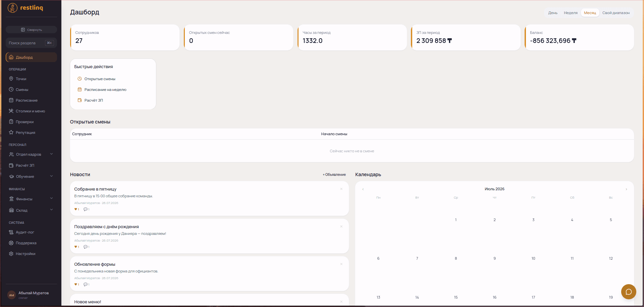Go to next month in the calendar
This screenshot has height=307, width=644.
[626, 189]
